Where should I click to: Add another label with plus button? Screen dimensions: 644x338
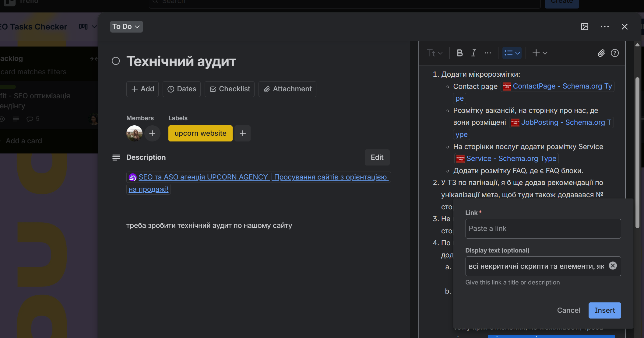[x=242, y=133]
